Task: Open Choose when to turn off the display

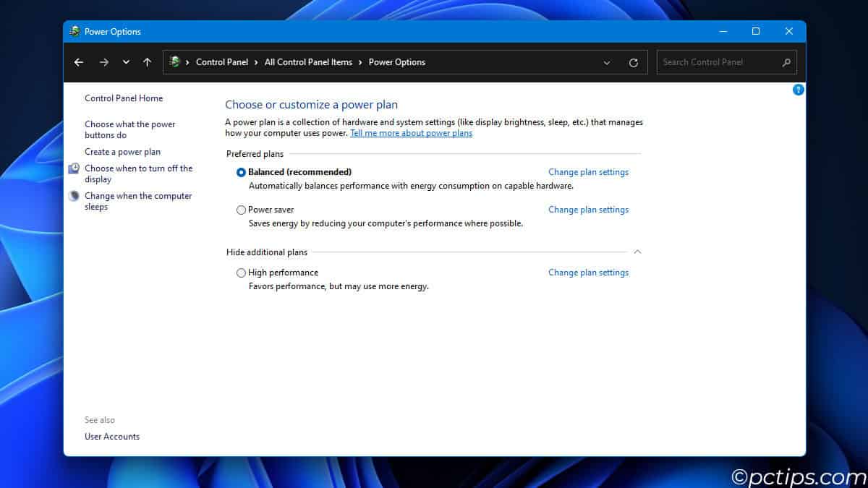Action: click(139, 174)
